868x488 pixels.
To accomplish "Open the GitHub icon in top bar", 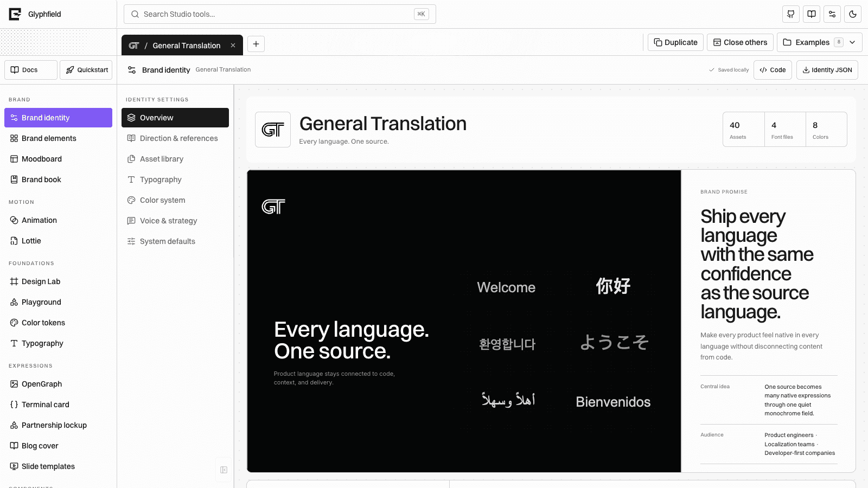I will (791, 14).
